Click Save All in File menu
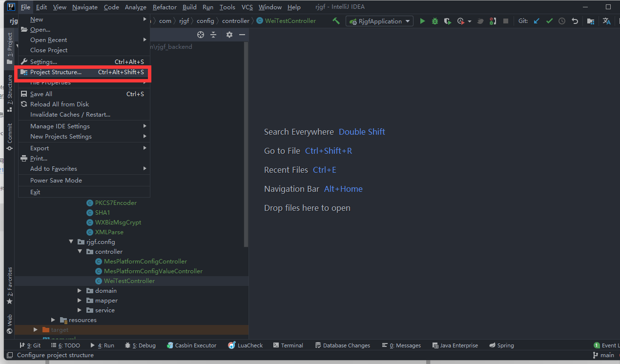 pos(84,94)
